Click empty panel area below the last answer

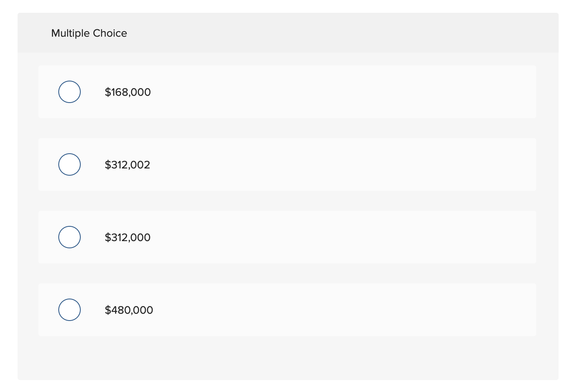click(288, 358)
